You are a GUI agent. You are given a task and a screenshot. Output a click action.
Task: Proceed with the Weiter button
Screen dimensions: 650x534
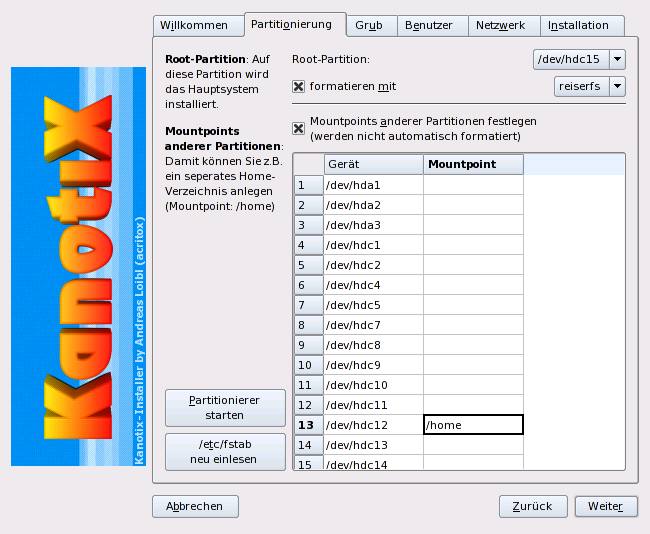tap(606, 506)
